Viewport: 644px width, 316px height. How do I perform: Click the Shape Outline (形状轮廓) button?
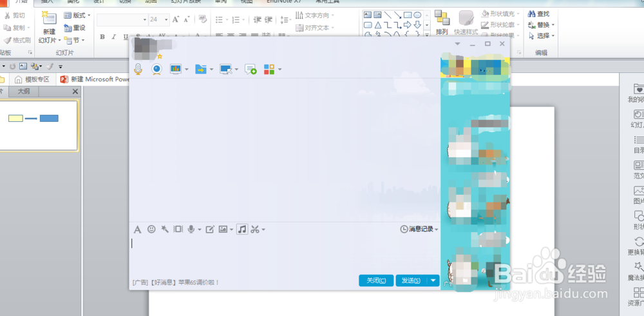(x=500, y=25)
